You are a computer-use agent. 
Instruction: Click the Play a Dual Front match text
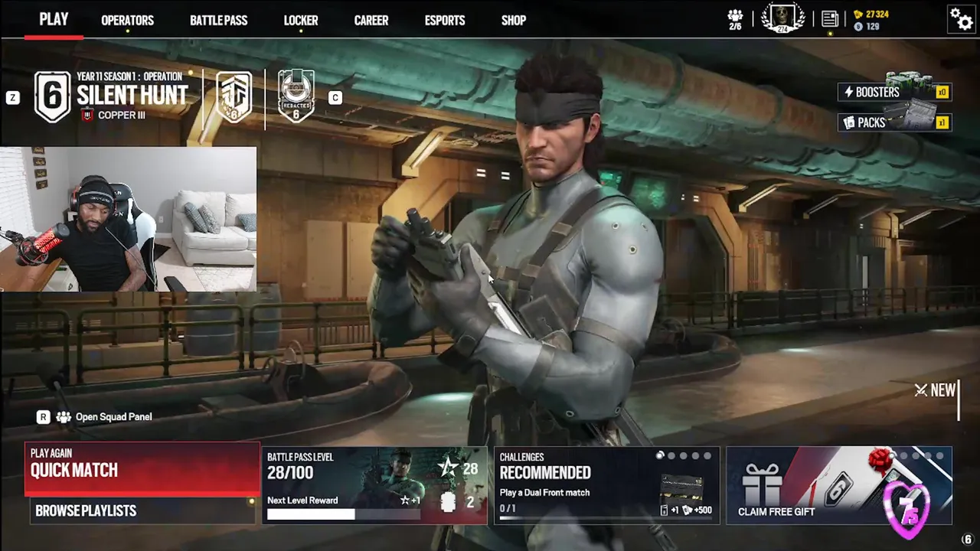[544, 493]
